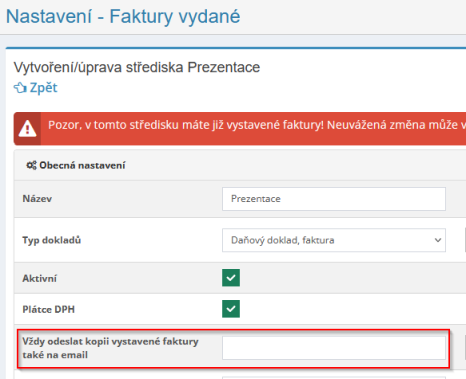Uncheck the Aktivní checkbox

click(x=231, y=278)
